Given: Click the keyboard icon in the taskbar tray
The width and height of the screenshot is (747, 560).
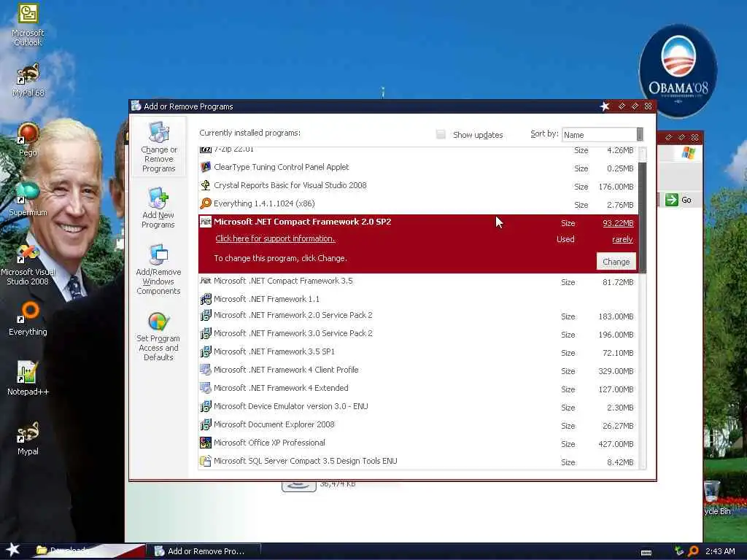Looking at the screenshot, I should point(646,553).
